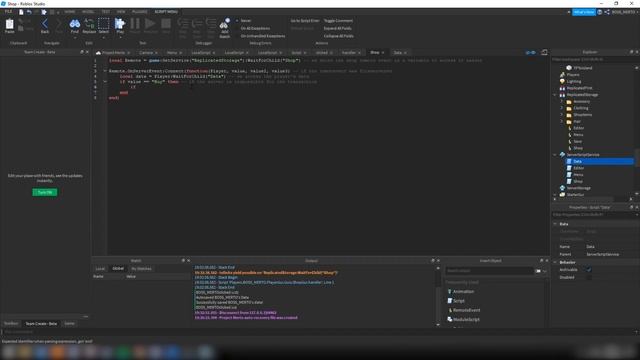640x360 pixels.
Task: Select the Data script under ServerScriptService
Action: point(577,161)
